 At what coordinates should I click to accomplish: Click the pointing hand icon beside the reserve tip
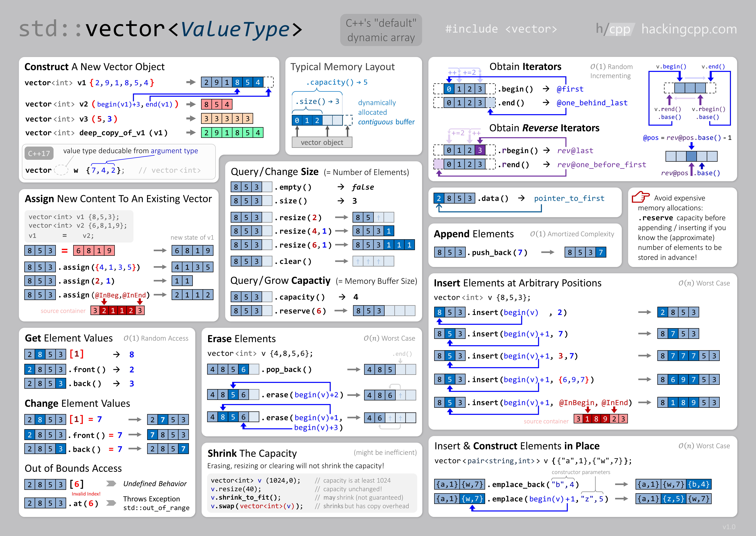click(x=640, y=197)
